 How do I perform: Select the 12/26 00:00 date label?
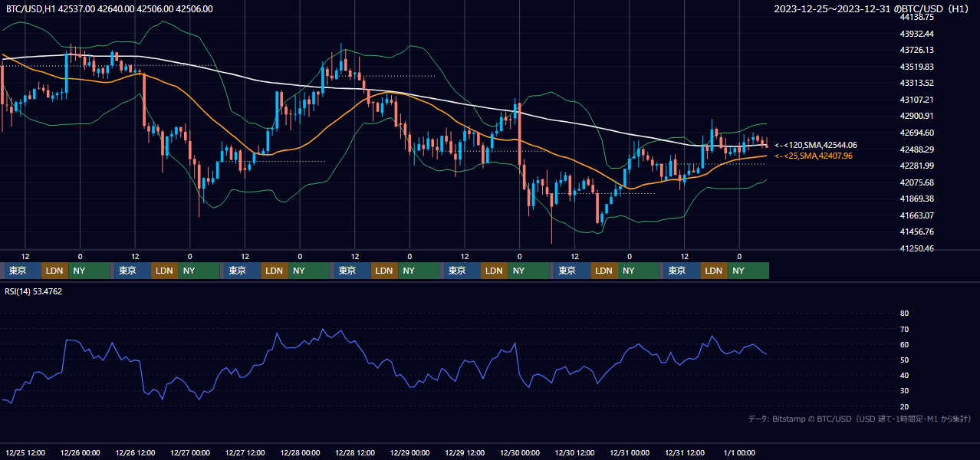click(x=81, y=452)
